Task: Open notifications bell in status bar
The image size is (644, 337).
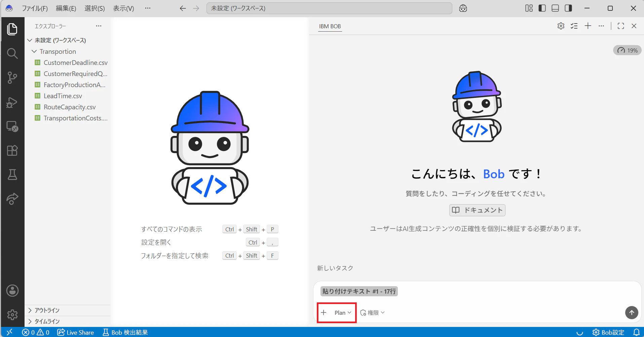Action: tap(636, 332)
